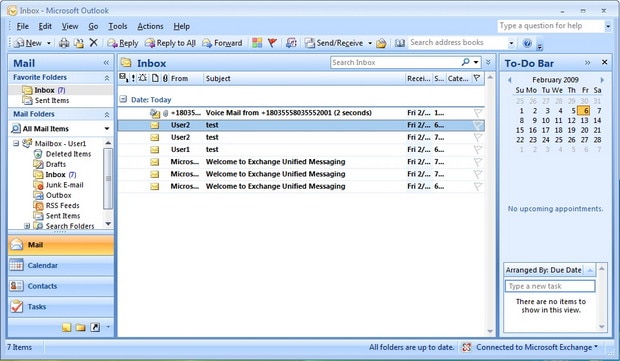Click the Type a new task field

(x=550, y=286)
